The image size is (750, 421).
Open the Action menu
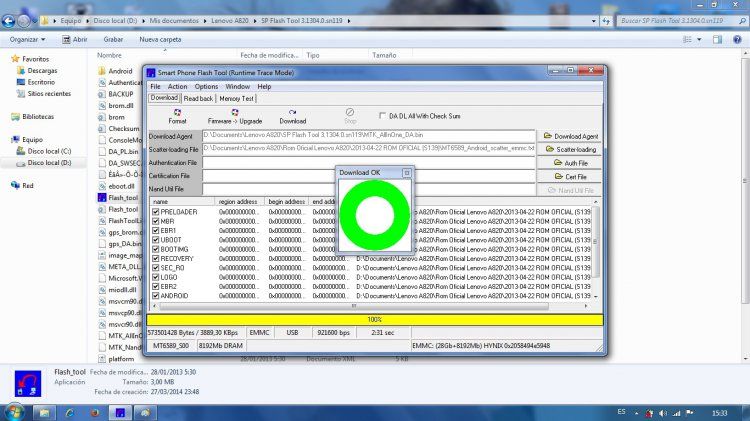tap(177, 87)
